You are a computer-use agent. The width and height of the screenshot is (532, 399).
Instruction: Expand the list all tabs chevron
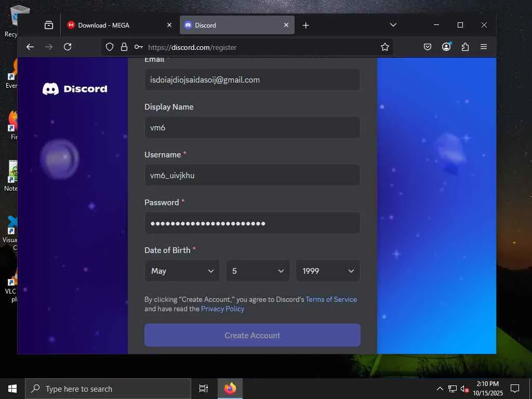click(393, 25)
